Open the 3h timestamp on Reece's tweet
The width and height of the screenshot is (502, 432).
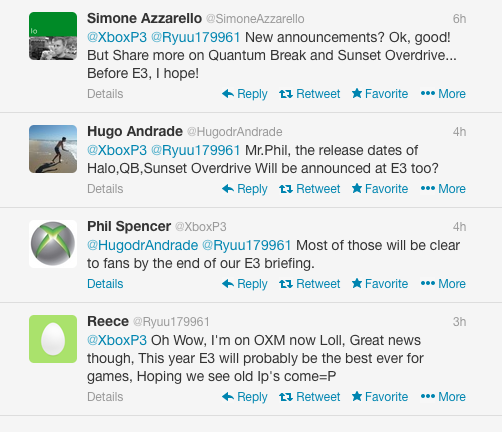click(459, 322)
